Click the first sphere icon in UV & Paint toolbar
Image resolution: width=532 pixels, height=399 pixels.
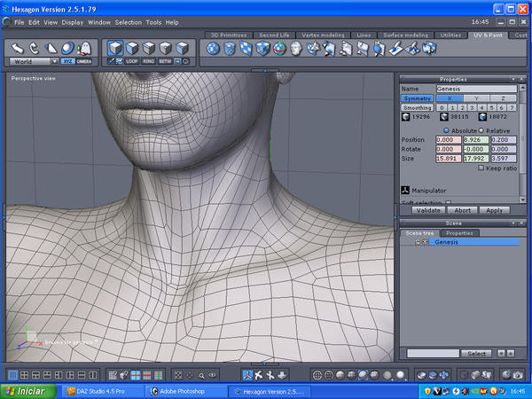point(214,48)
